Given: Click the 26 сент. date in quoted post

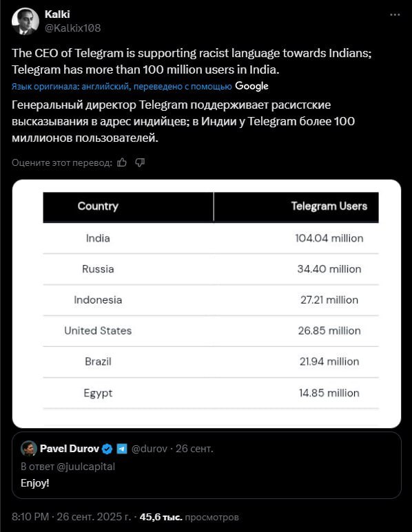Looking at the screenshot, I should 194,449.
